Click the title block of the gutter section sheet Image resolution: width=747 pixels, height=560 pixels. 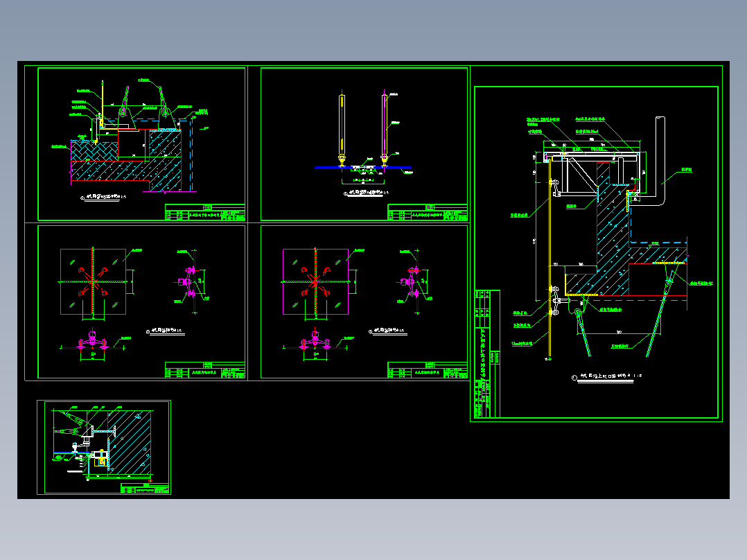point(205,212)
